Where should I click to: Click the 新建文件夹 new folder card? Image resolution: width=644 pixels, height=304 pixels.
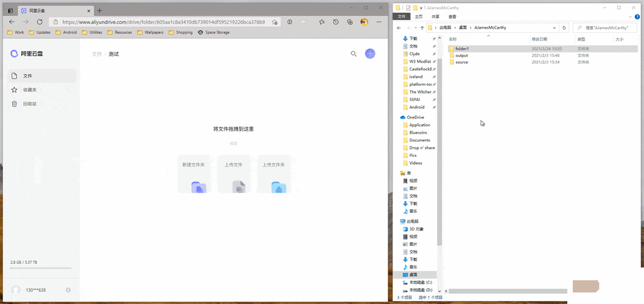194,174
